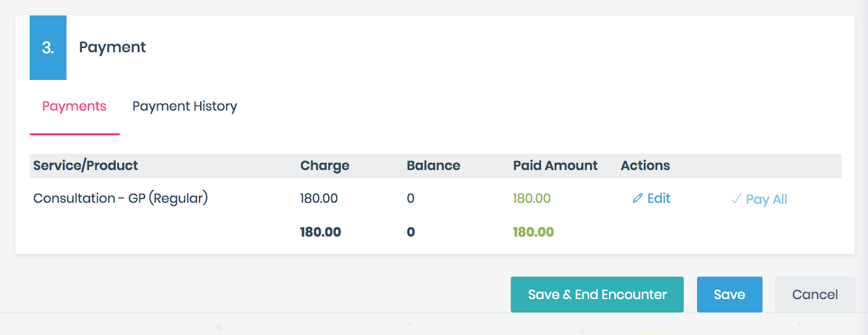Click the Paid Amount column header
The height and width of the screenshot is (335, 868).
pyautogui.click(x=555, y=166)
